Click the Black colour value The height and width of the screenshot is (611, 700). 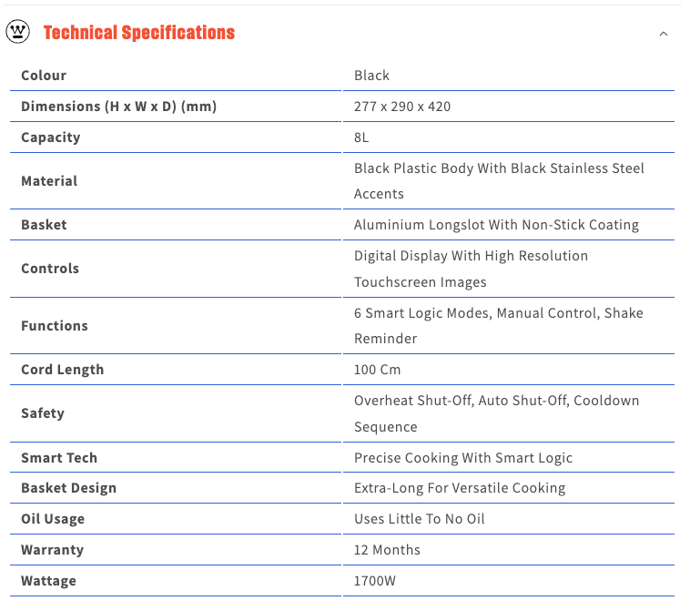(371, 76)
